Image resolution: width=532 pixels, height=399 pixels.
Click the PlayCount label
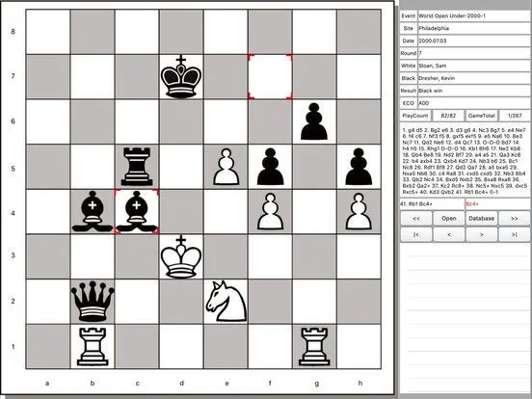[415, 116]
